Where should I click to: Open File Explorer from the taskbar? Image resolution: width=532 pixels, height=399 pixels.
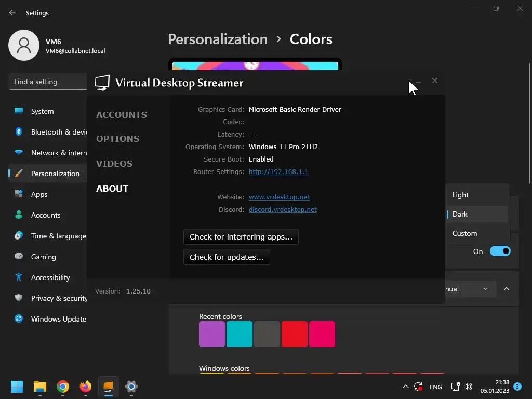click(39, 387)
